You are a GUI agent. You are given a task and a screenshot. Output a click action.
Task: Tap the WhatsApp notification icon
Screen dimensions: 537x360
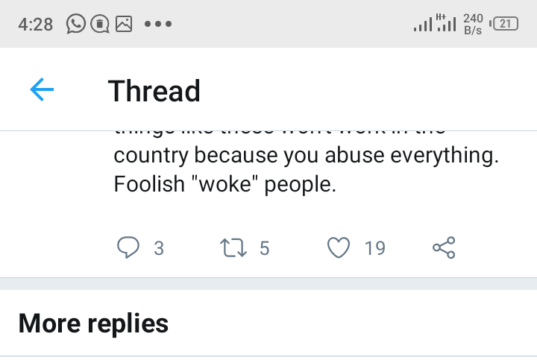point(76,24)
